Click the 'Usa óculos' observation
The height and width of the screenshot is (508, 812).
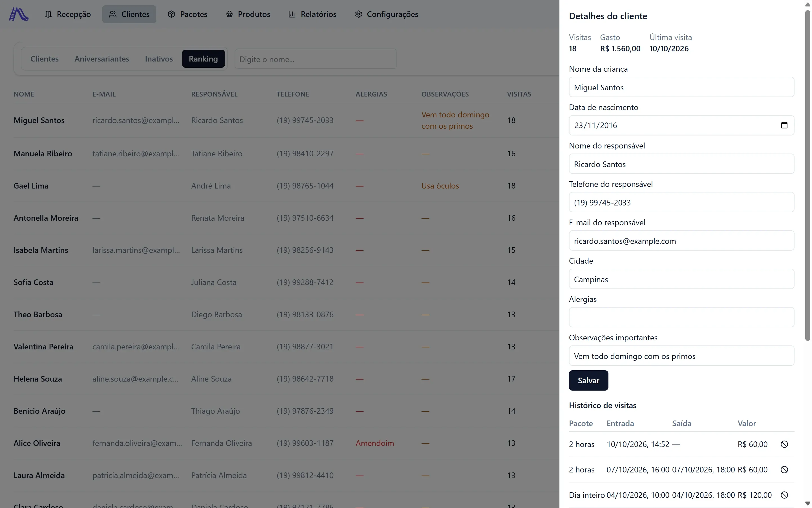pyautogui.click(x=440, y=186)
